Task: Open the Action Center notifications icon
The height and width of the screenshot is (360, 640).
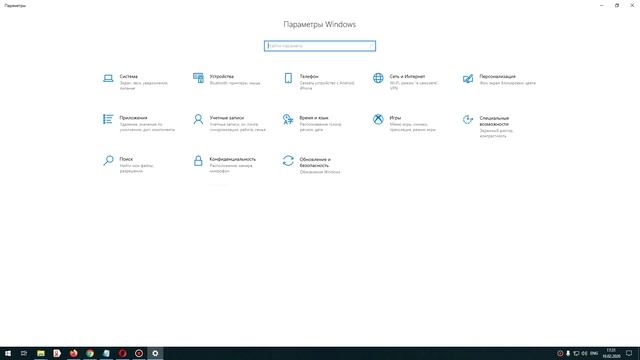Action: (x=629, y=353)
